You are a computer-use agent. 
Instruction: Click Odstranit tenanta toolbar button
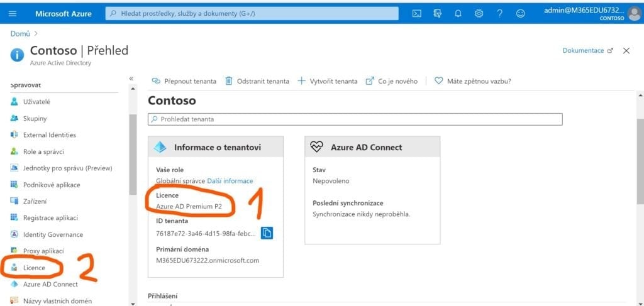(x=257, y=81)
